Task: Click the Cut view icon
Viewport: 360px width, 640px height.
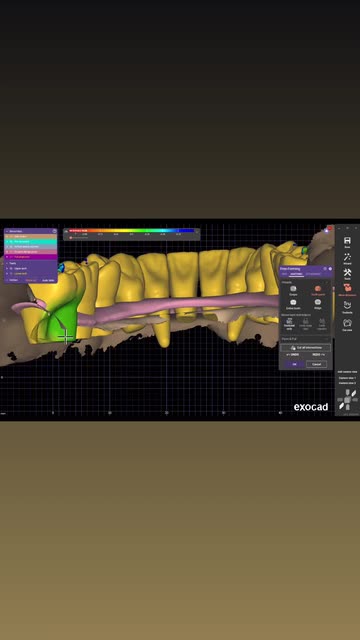Action: pos(347,323)
